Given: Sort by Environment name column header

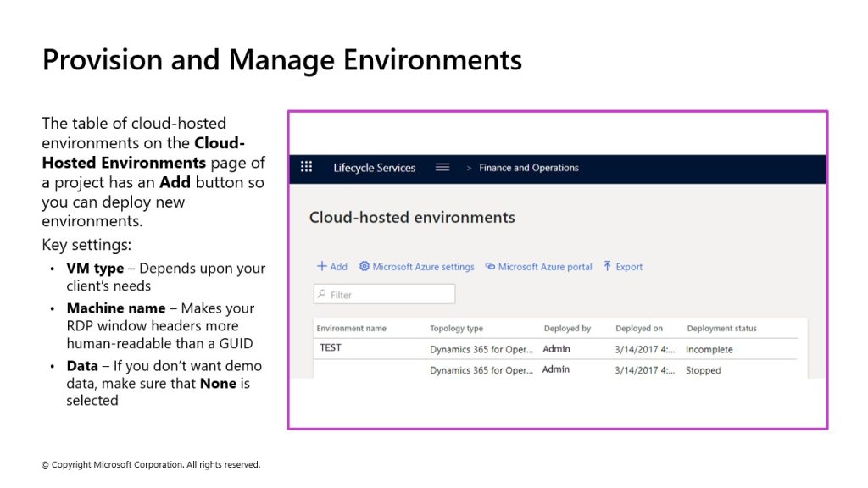Looking at the screenshot, I should (x=352, y=328).
